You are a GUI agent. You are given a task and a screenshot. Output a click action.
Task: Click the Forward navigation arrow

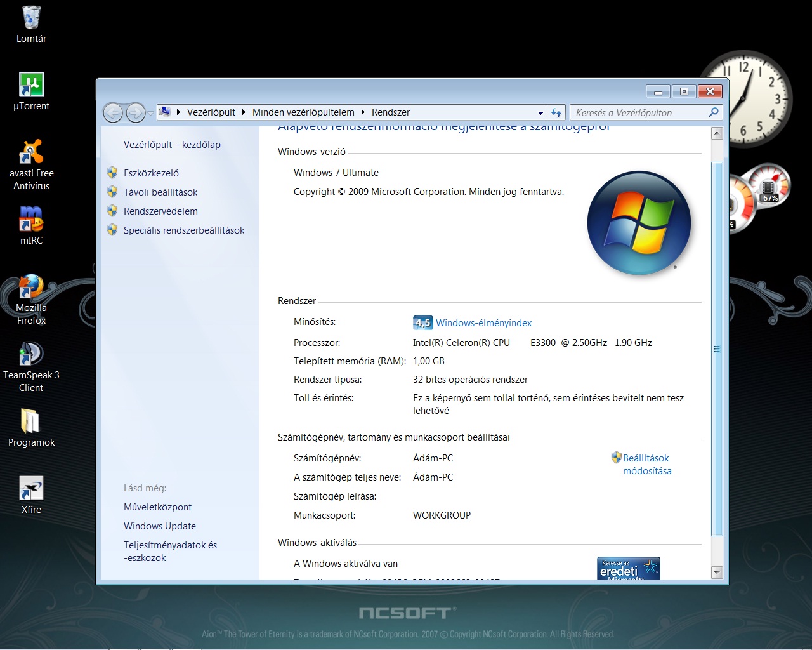coord(135,113)
